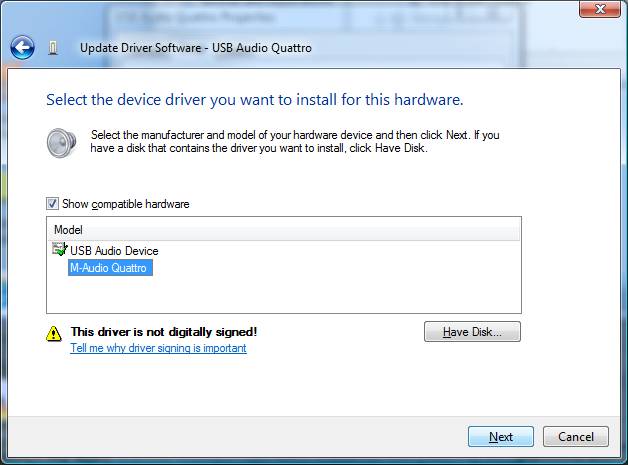This screenshot has height=465, width=628.
Task: Select the M-Audio Quattro driver entry
Action: click(x=110, y=267)
